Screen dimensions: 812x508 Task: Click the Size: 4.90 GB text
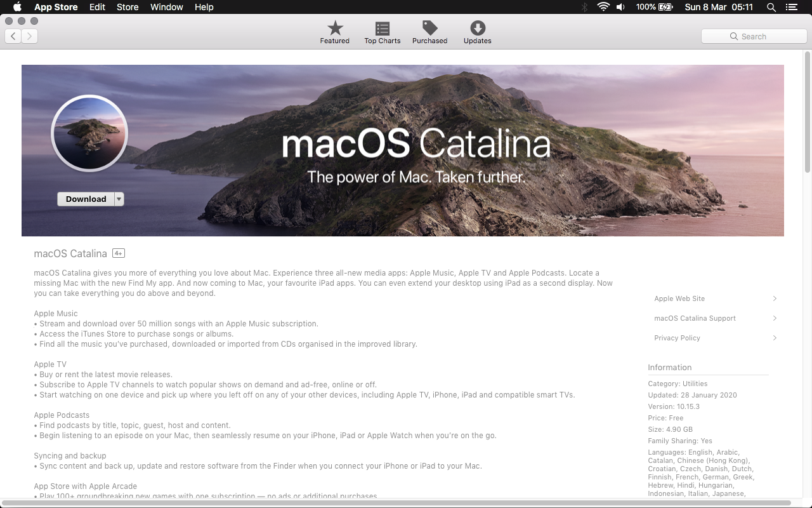point(670,429)
